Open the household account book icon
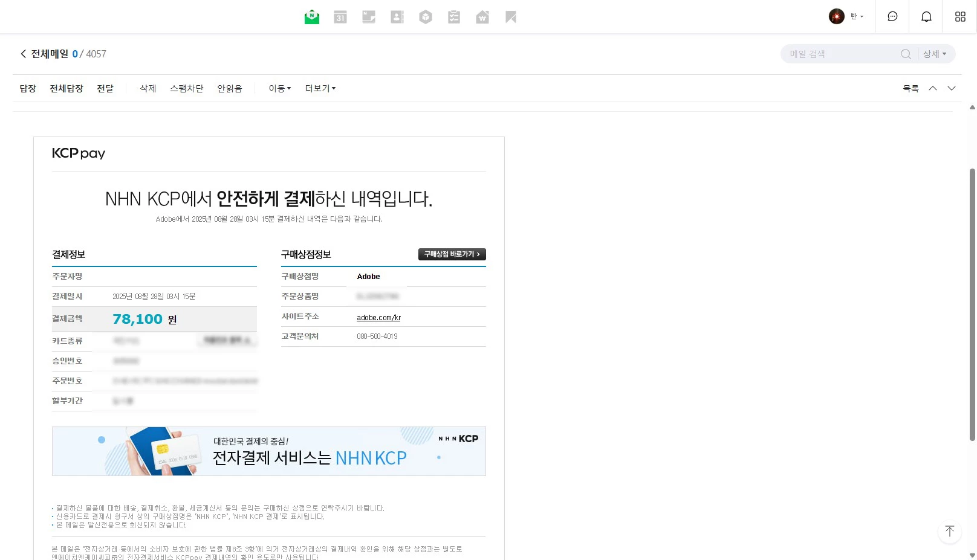This screenshot has width=977, height=560. point(482,17)
